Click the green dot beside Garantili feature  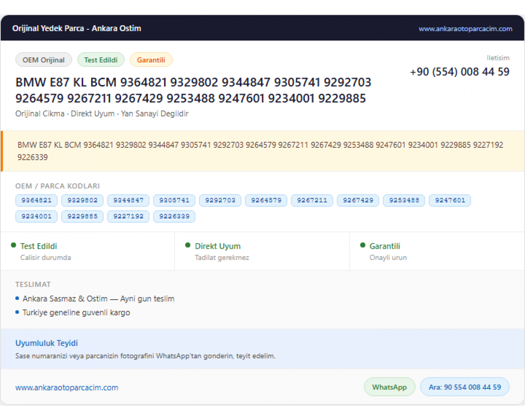[x=363, y=245]
